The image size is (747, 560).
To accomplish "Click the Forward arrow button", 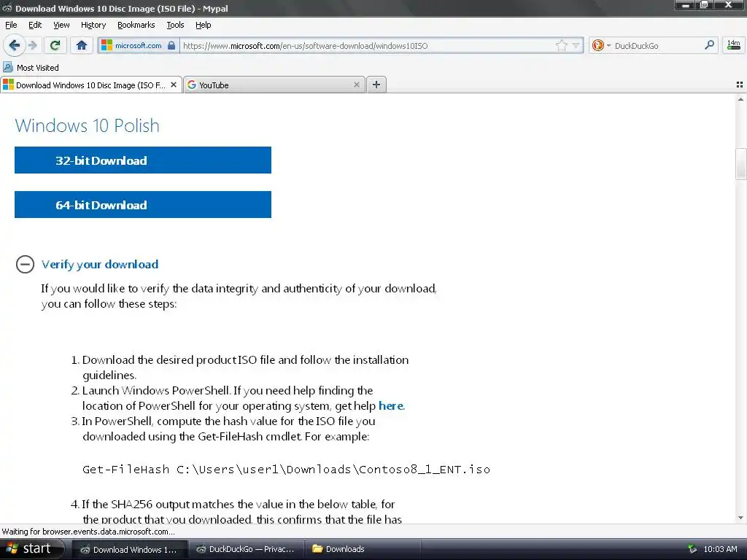I will pos(32,45).
